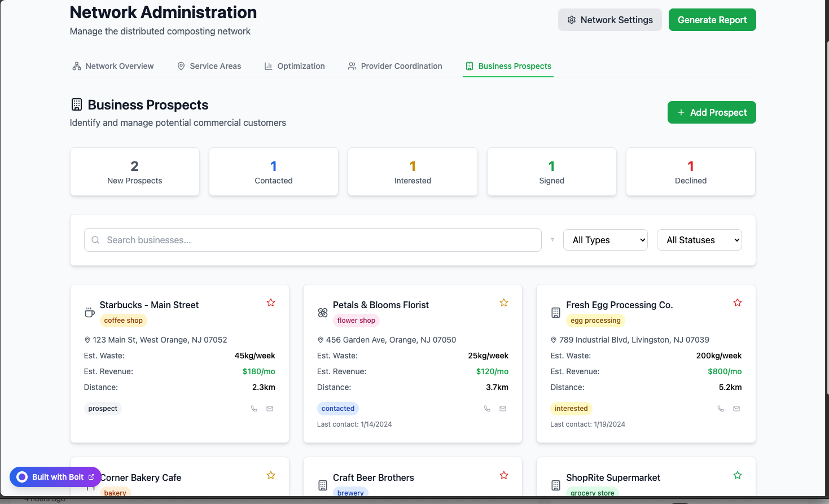Viewport: 829px width, 504px height.
Task: Open Network Settings
Action: click(610, 20)
